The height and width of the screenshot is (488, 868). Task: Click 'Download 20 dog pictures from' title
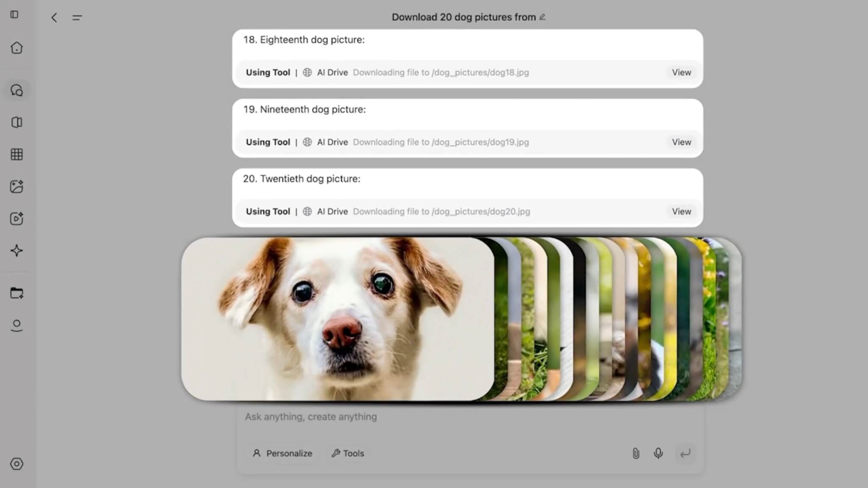[x=464, y=17]
